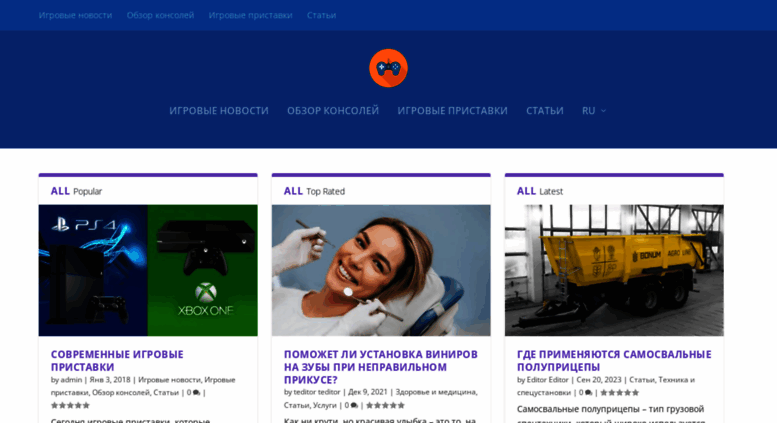The height and width of the screenshot is (423, 777).
Task: Open Игровые новости category in first card
Action: tap(169, 380)
